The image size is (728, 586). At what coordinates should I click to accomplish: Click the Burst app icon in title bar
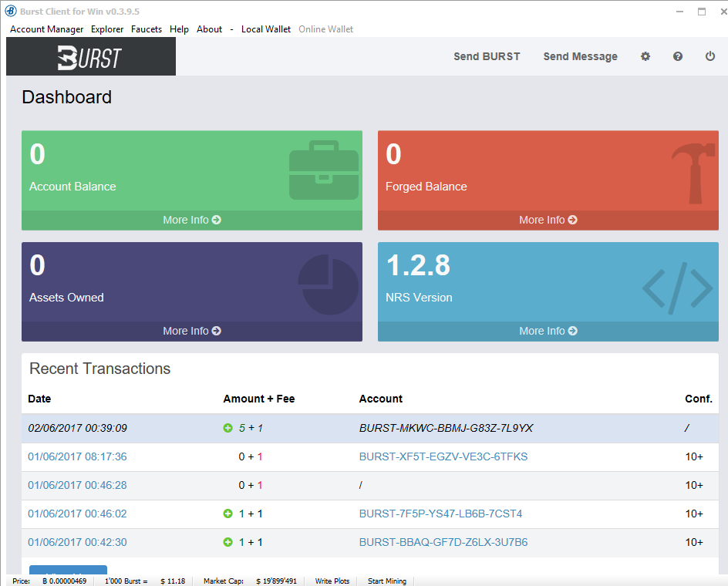tap(11, 11)
